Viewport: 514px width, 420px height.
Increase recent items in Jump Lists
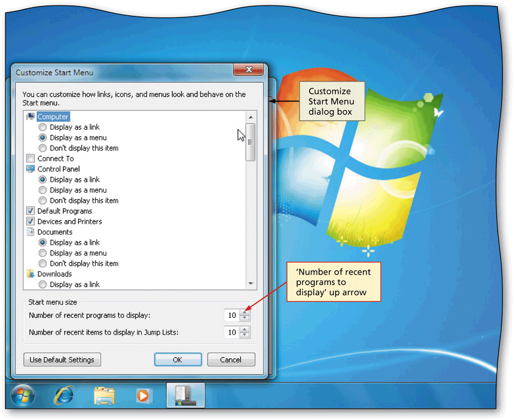245,330
